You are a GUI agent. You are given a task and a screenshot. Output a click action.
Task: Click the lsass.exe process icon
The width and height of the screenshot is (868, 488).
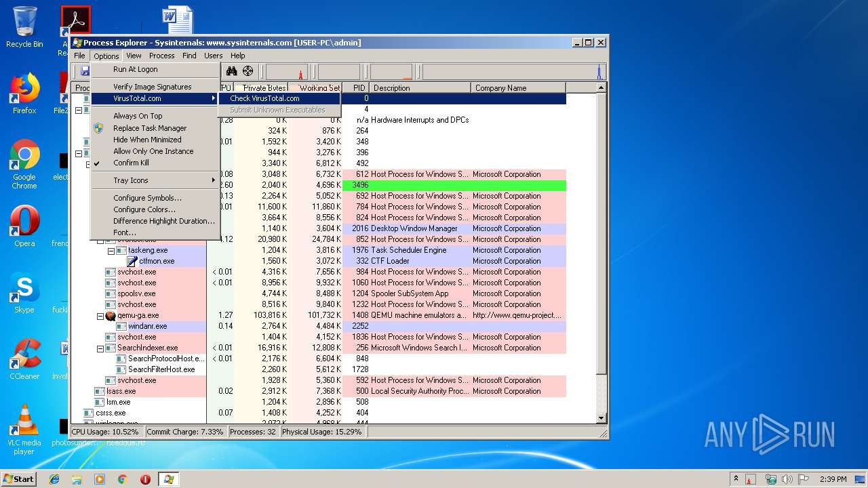tap(100, 391)
